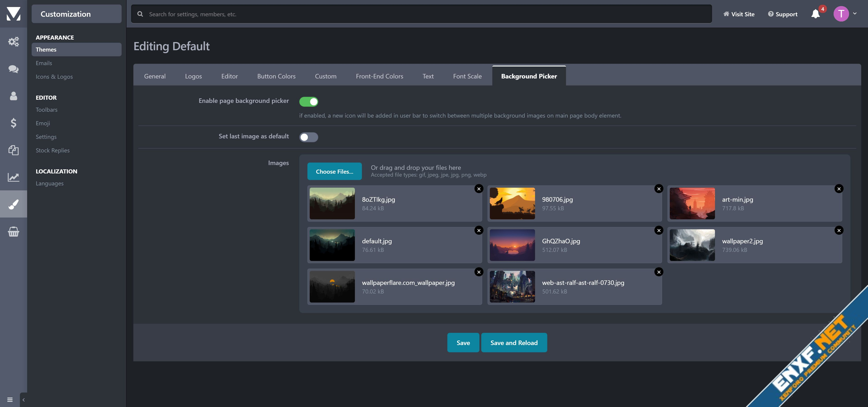Open the commerce dollar sign icon
The image size is (868, 407).
14,123
